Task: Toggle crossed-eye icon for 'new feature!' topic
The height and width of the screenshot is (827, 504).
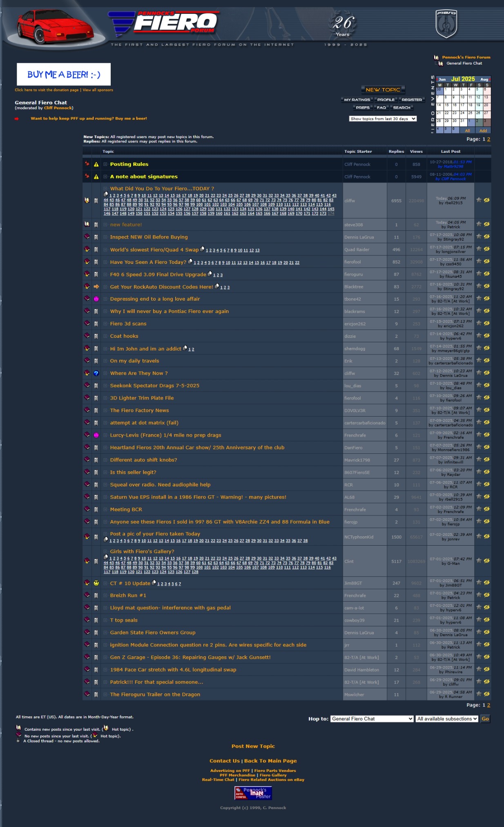Action: point(486,224)
